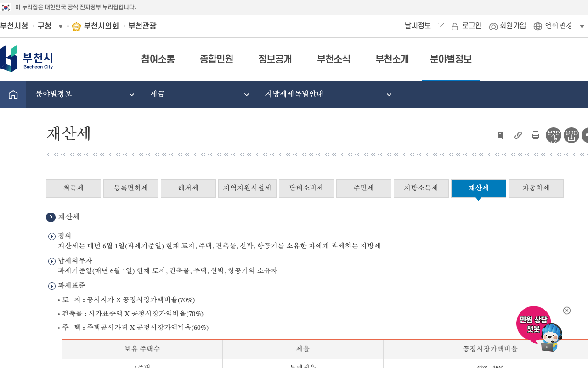Switch to the 레저세 tab
This screenshot has height=368, width=588.
188,189
